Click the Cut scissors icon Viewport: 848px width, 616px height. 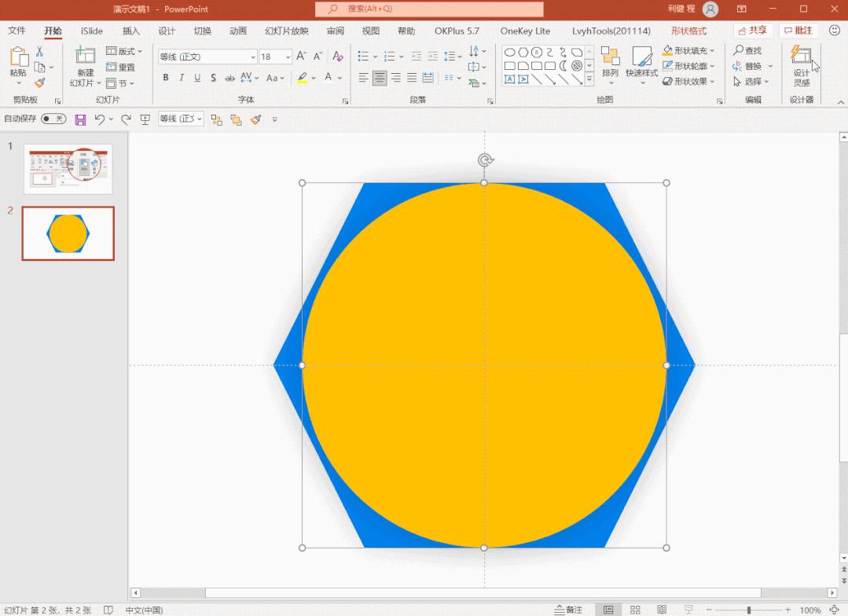[x=39, y=52]
